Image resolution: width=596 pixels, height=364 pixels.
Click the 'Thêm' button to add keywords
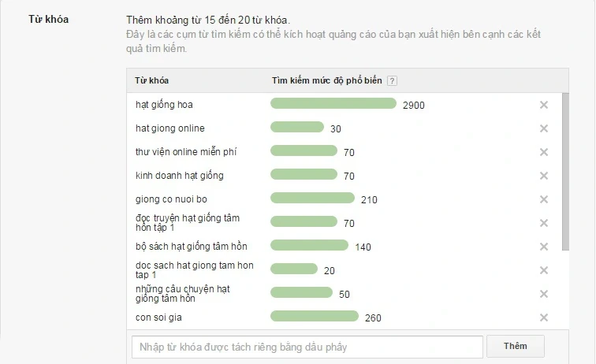point(515,346)
